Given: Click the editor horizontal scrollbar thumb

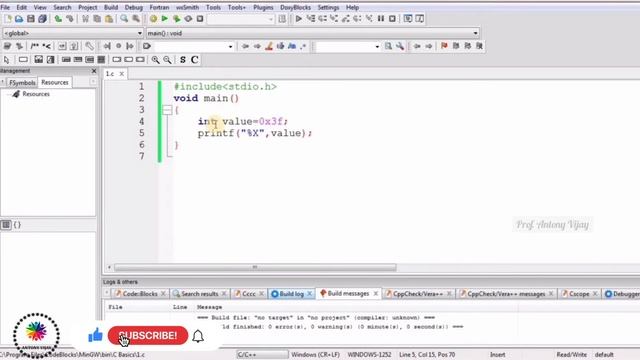Looking at the screenshot, I should coord(255,267).
